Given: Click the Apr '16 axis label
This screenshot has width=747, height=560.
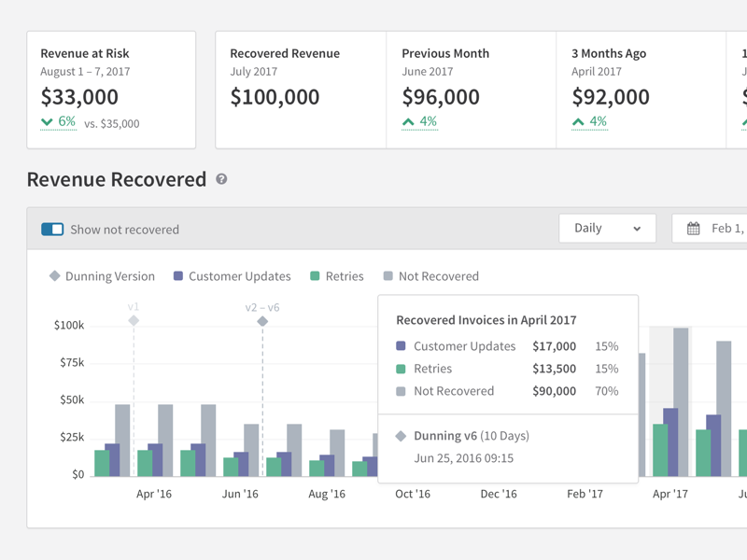Looking at the screenshot, I should coord(154,494).
